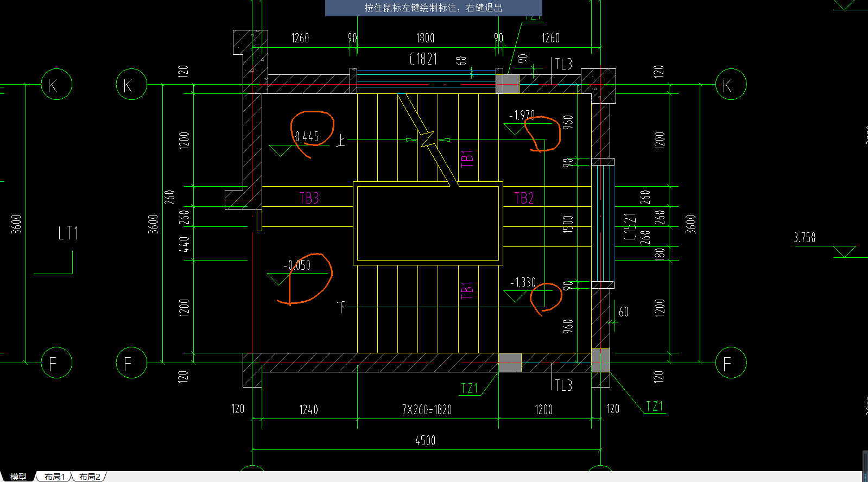Select the 下 stair direction label

pos(341,307)
